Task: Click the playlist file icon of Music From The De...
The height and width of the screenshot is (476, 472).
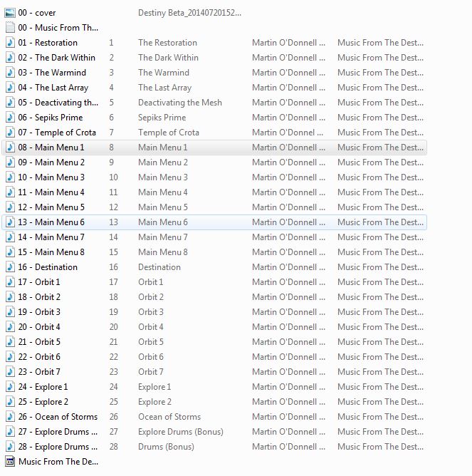Action: 10,462
